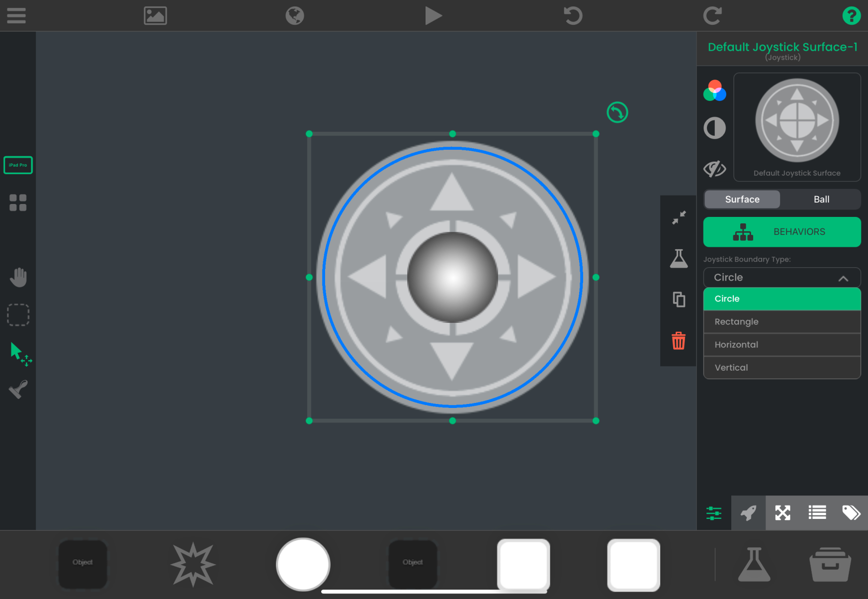
Task: Switch to the Ball tab
Action: point(821,200)
